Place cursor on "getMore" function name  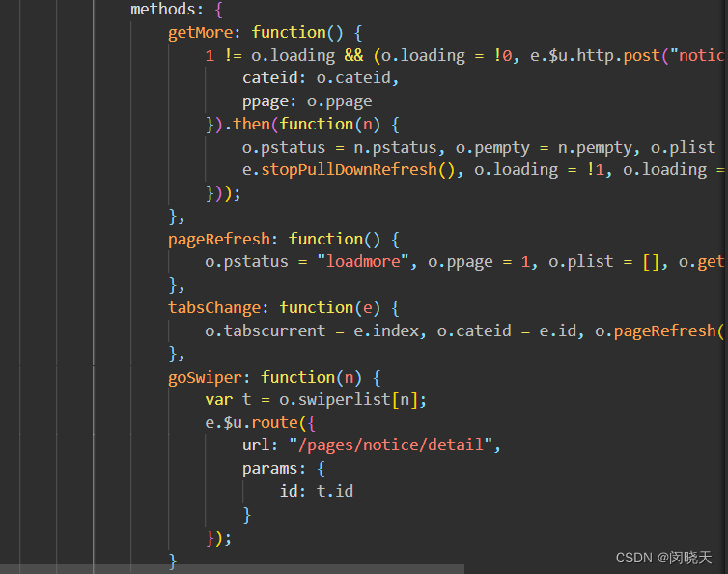(x=200, y=33)
